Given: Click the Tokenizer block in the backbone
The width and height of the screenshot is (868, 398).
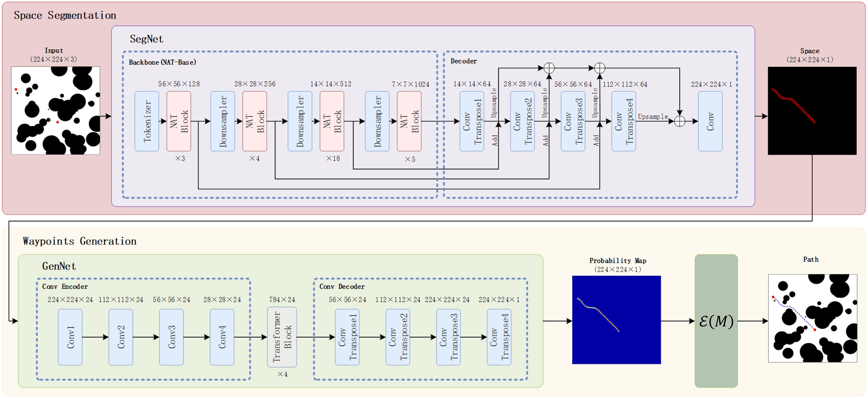Looking at the screenshot, I should [x=147, y=121].
